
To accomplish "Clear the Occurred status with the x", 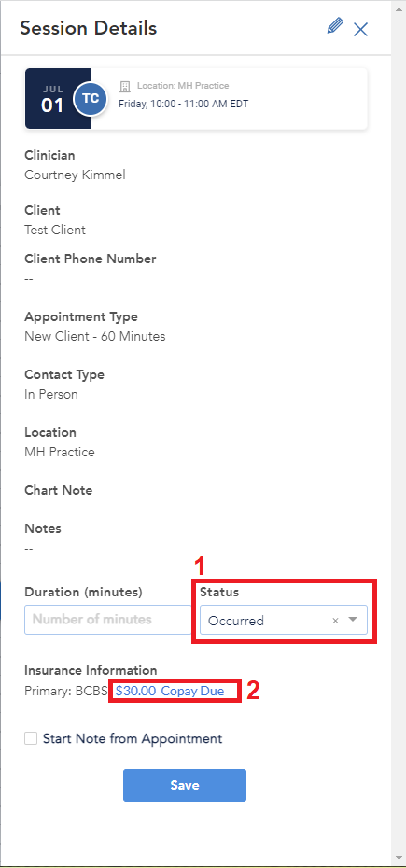I will click(335, 621).
